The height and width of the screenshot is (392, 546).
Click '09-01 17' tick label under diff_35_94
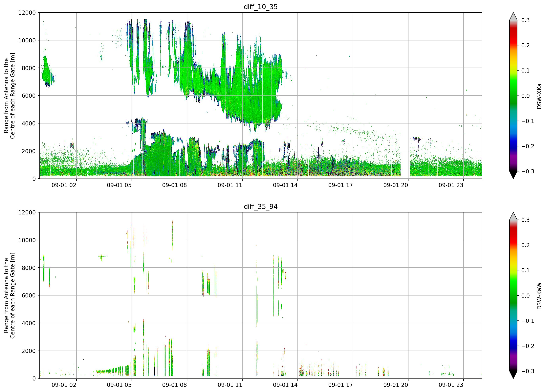point(340,385)
